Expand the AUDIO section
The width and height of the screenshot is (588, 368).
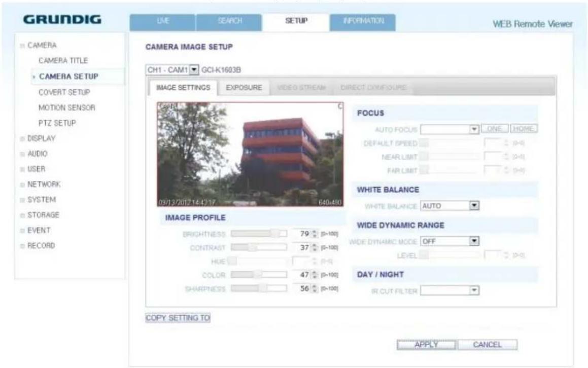click(x=22, y=154)
